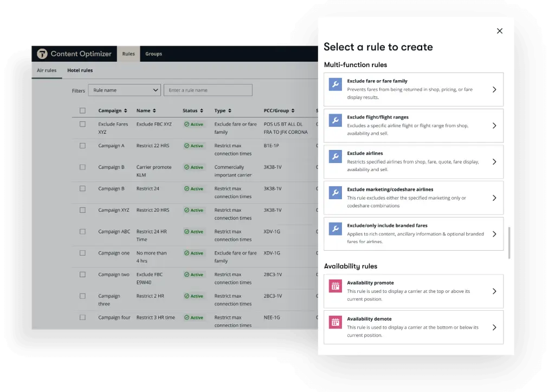Expand Exclude/only include branded fares chevron
The image size is (555, 392).
coord(494,234)
